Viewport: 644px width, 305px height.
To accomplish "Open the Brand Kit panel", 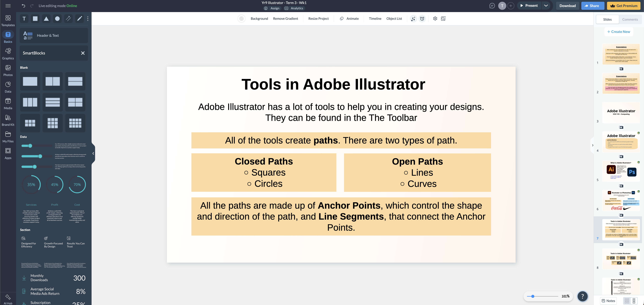I will pyautogui.click(x=8, y=120).
